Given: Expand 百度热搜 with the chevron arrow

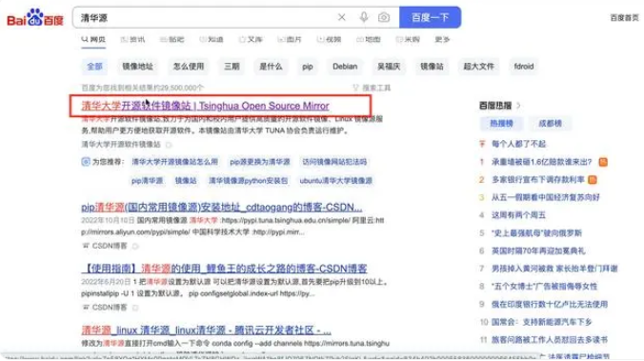Looking at the screenshot, I should point(519,106).
